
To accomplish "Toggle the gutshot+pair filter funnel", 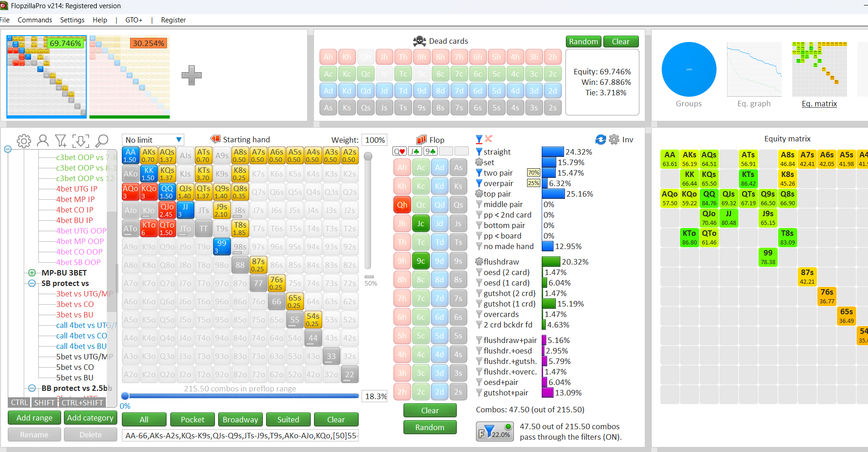I will (479, 393).
